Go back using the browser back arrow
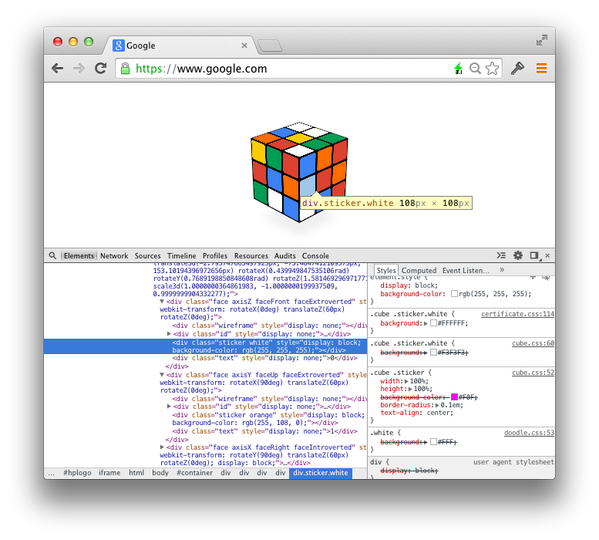The height and width of the screenshot is (540, 599). [57, 68]
